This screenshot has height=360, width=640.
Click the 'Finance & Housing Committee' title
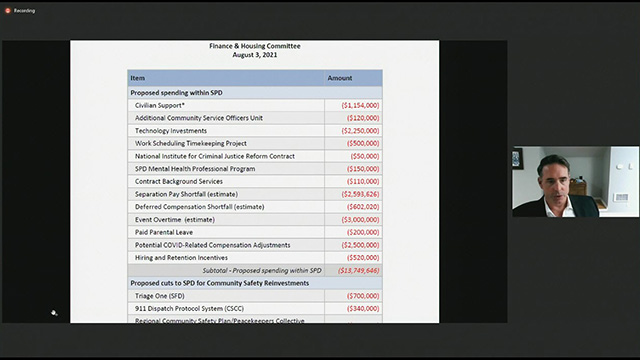(x=255, y=46)
